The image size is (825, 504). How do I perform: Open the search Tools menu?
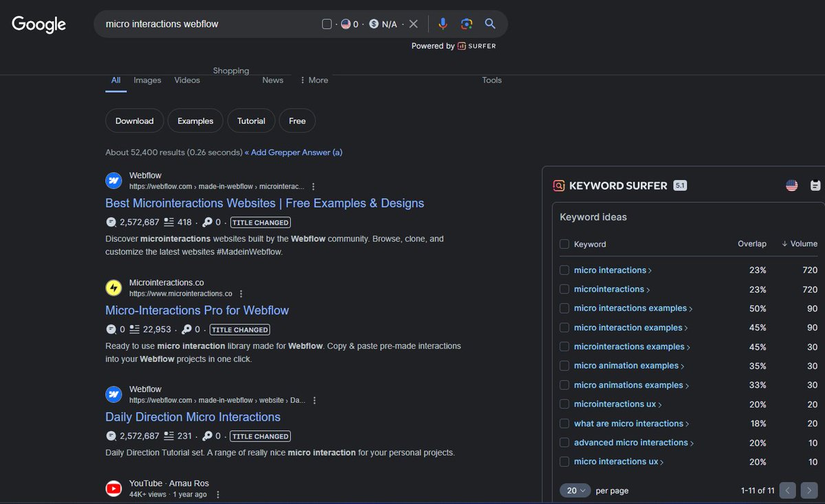pos(492,80)
